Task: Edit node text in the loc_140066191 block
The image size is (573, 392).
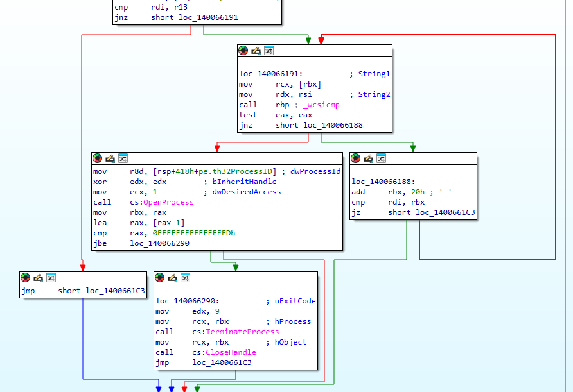Action: [256, 50]
